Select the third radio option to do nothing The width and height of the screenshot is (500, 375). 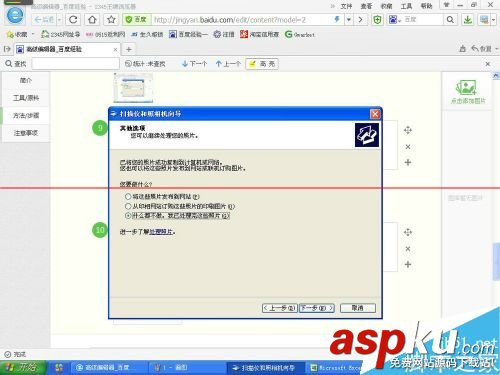128,216
